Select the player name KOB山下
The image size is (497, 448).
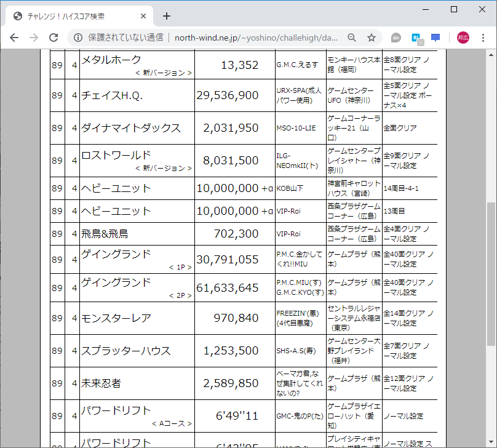pos(290,188)
